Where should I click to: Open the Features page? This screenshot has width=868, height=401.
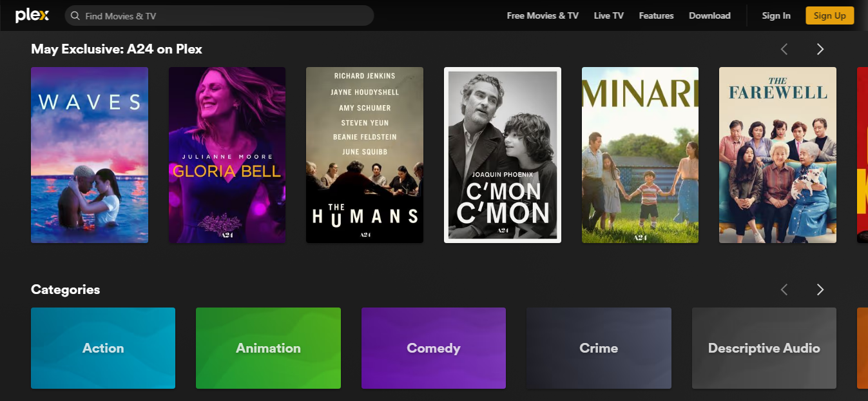[656, 15]
